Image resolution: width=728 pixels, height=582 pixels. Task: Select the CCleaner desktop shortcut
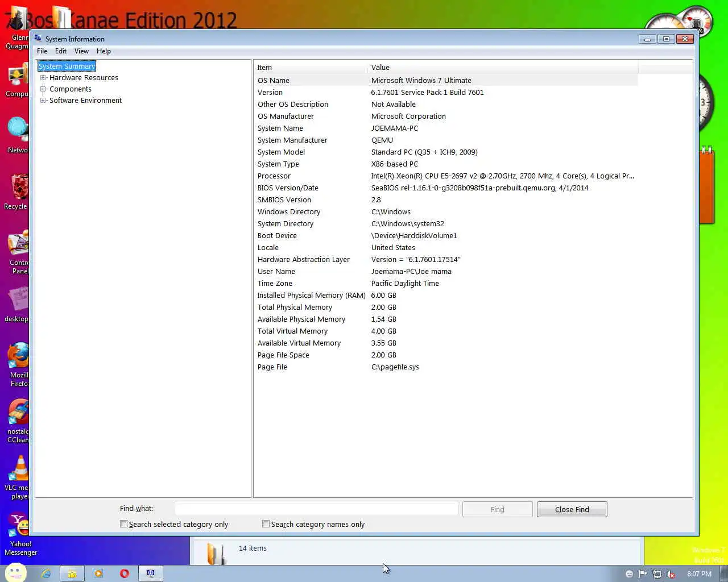[x=18, y=421]
